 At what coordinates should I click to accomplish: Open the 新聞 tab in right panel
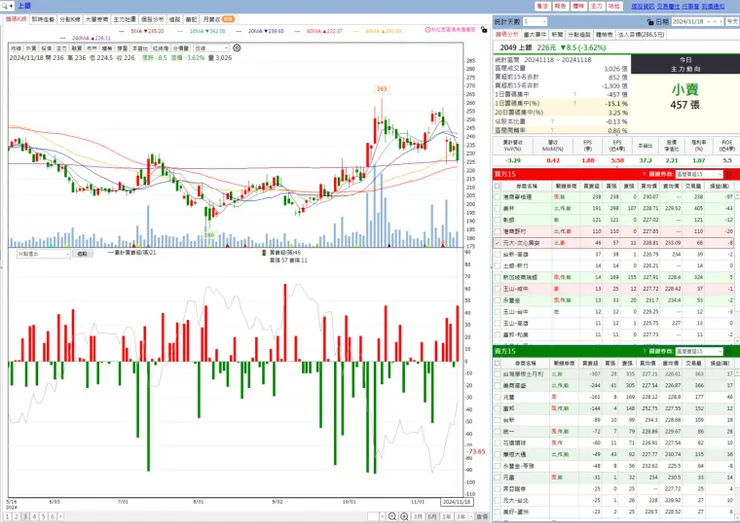557,34
